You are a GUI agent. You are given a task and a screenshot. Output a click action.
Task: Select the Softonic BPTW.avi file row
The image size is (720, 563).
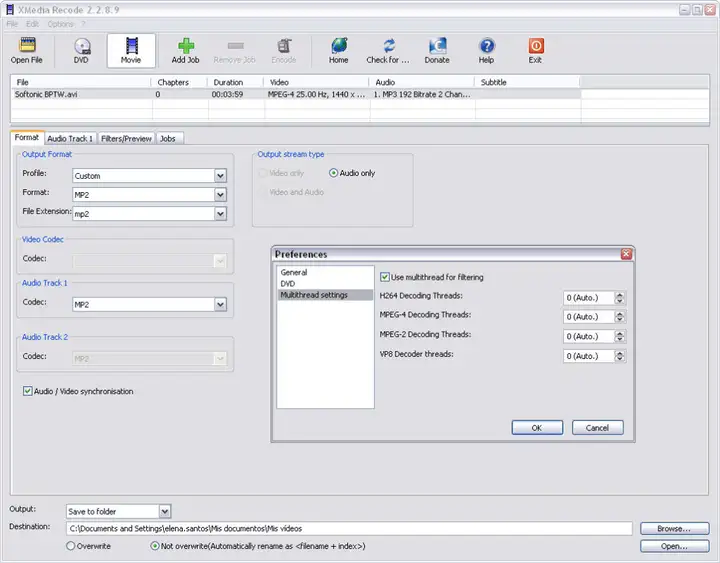[295, 94]
